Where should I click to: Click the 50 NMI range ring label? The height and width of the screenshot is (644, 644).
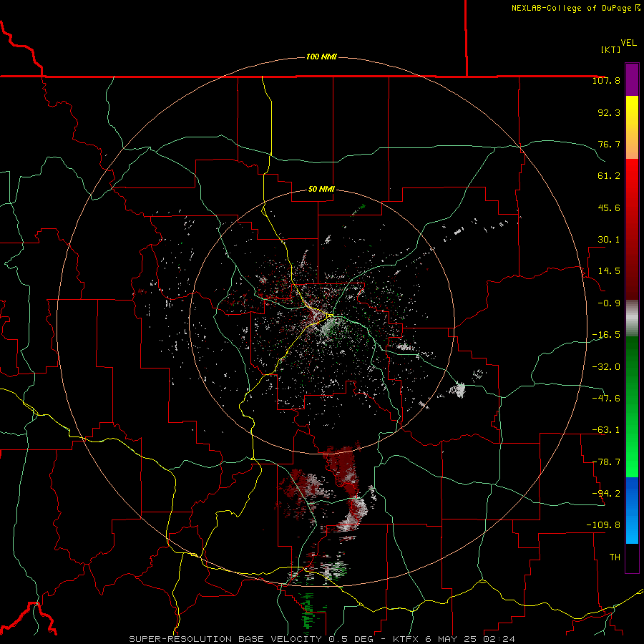321,189
